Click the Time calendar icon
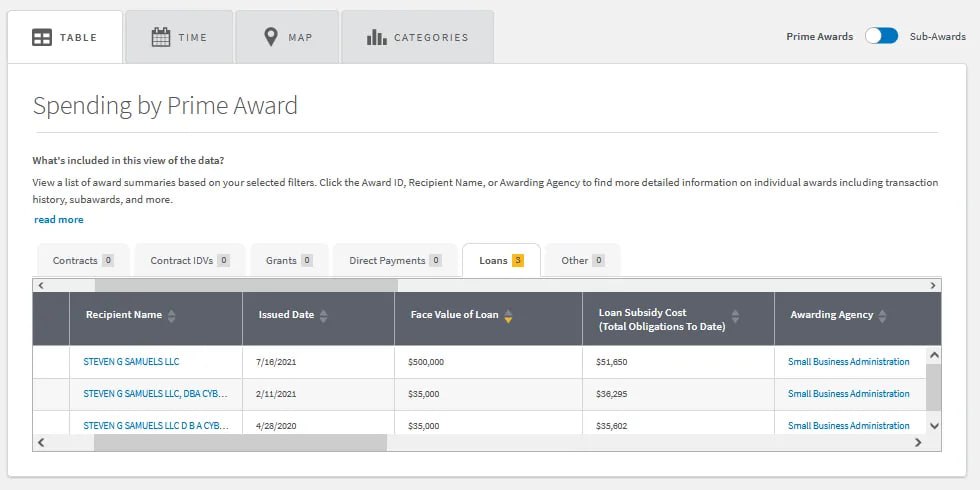980x490 pixels. [x=161, y=37]
